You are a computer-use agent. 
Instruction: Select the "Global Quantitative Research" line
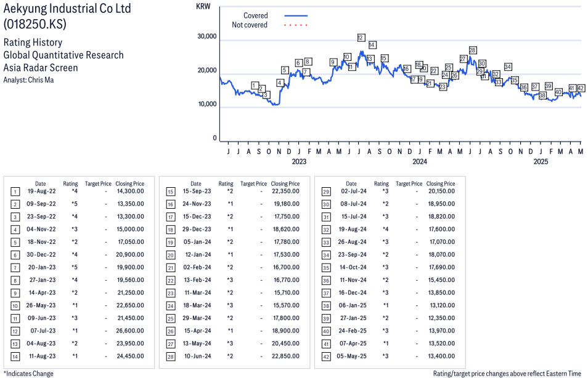(63, 55)
